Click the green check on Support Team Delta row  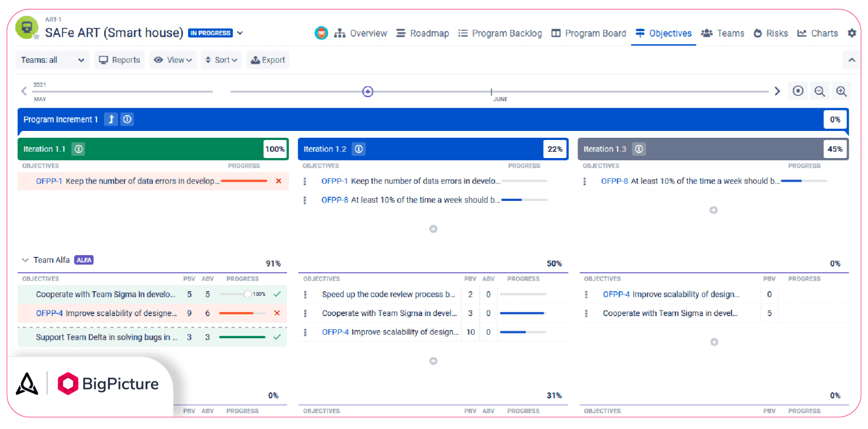[277, 337]
